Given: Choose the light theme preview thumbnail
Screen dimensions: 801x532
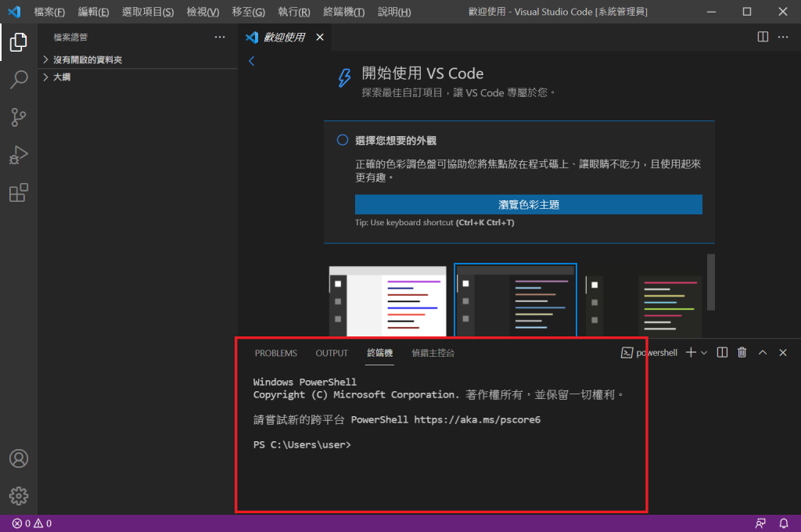Looking at the screenshot, I should click(x=388, y=301).
